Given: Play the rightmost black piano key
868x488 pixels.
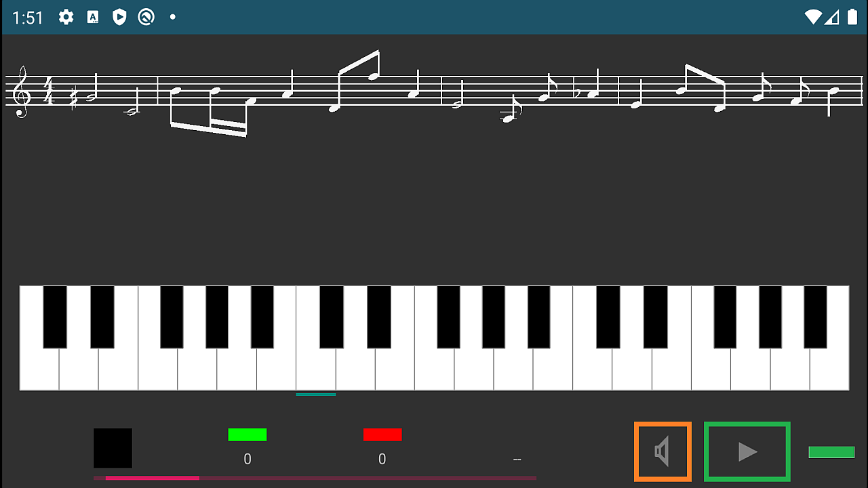Looking at the screenshot, I should [x=815, y=317].
